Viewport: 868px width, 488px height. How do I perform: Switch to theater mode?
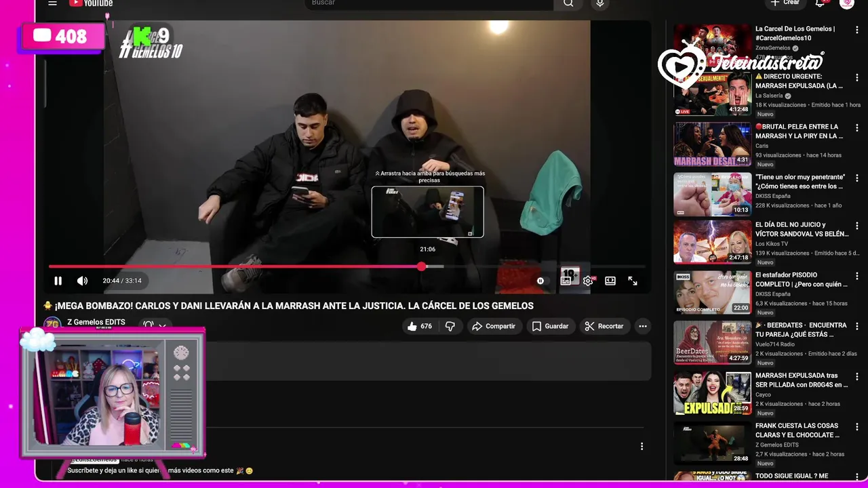(610, 281)
